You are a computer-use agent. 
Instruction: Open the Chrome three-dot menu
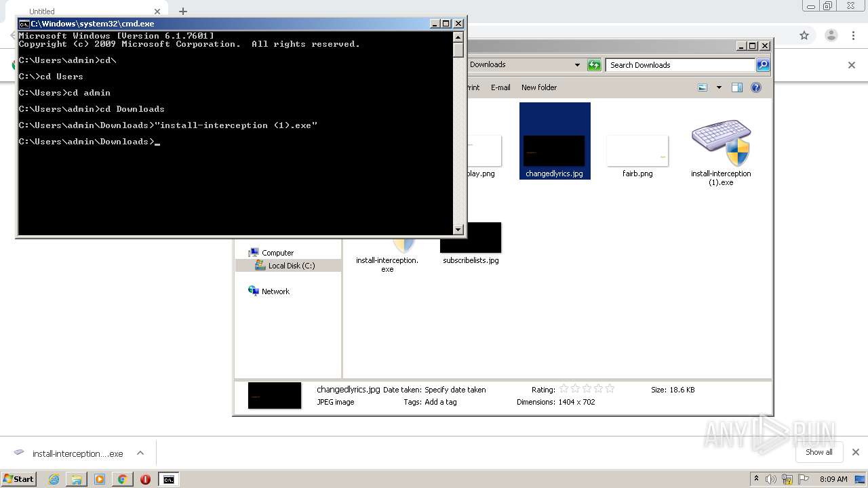pyautogui.click(x=854, y=35)
